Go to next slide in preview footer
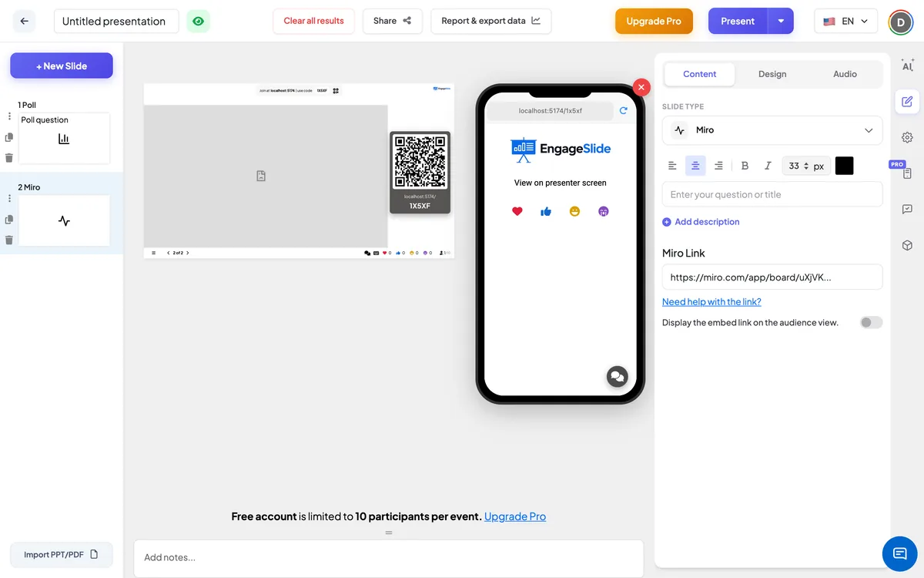Image resolution: width=924 pixels, height=578 pixels. tap(187, 253)
